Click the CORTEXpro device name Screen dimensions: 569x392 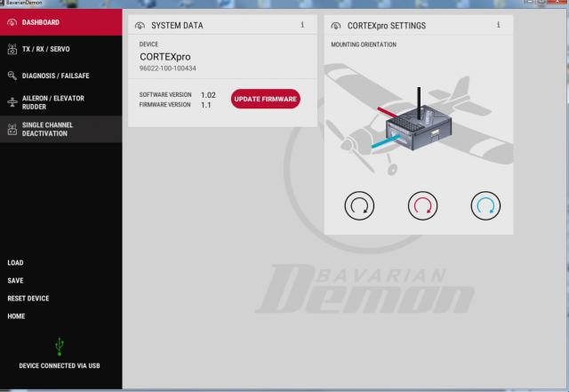[x=165, y=57]
